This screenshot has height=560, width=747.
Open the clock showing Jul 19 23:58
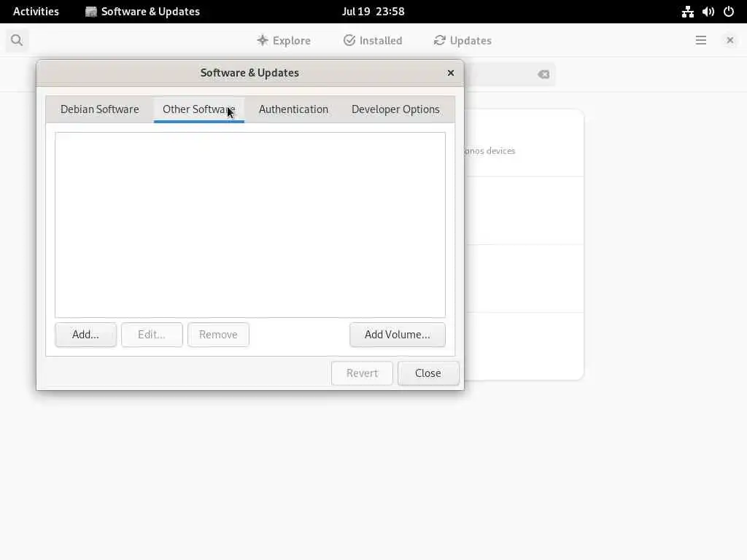click(x=373, y=12)
